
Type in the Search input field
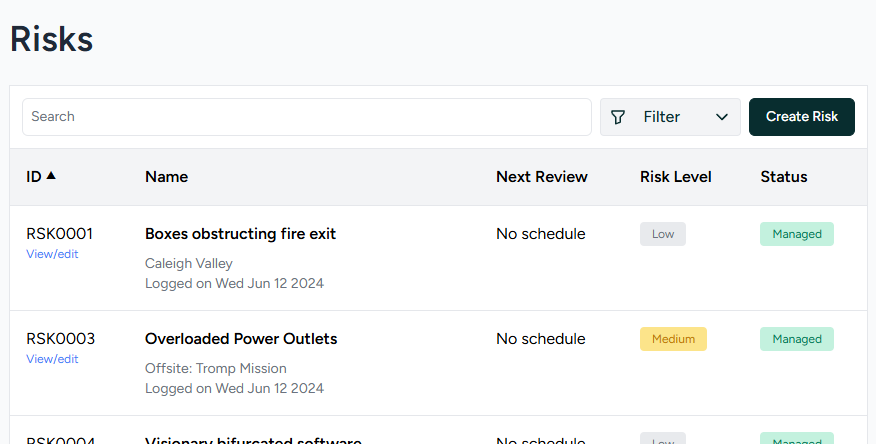(x=306, y=117)
